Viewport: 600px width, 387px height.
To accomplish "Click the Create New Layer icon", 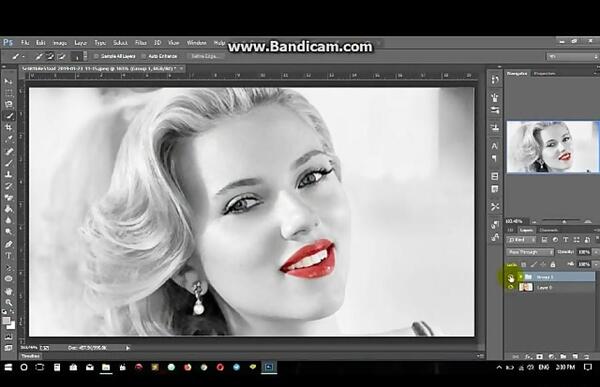I will (575, 356).
